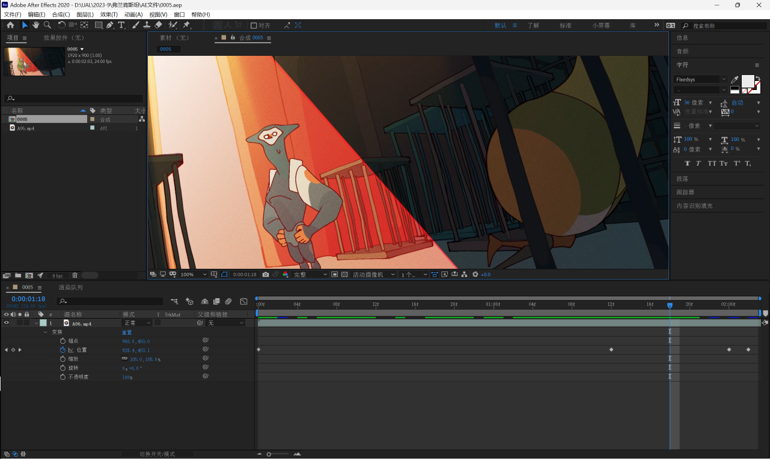Enable the scale stopwatch
770x459 pixels.
(62, 359)
